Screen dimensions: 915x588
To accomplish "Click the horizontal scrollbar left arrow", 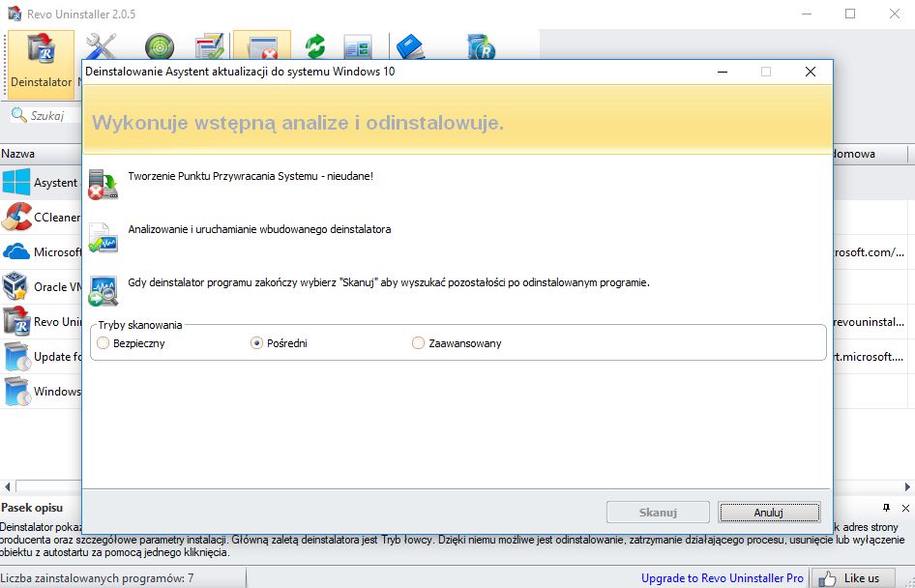I will [x=7, y=486].
